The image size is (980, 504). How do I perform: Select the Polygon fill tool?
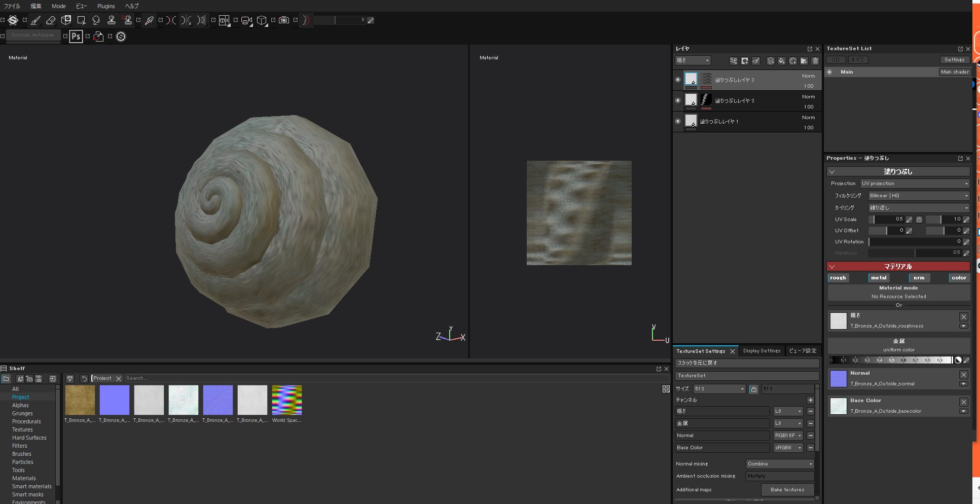point(81,20)
